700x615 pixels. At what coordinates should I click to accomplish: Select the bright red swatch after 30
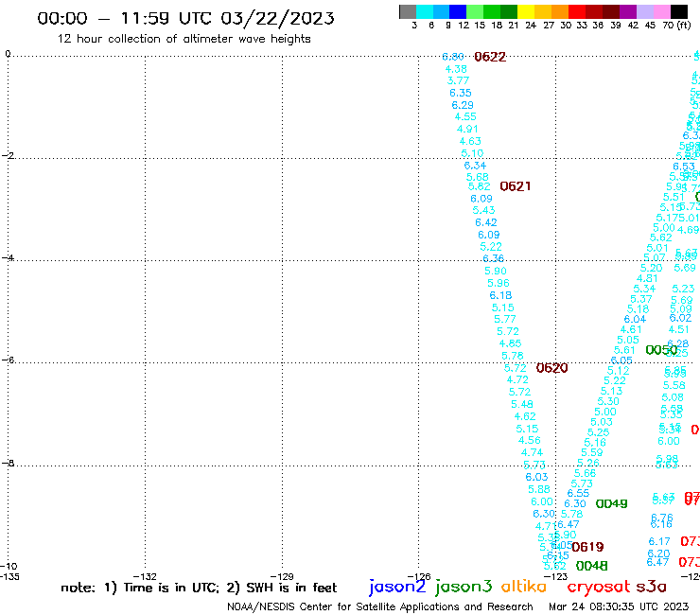coord(577,11)
